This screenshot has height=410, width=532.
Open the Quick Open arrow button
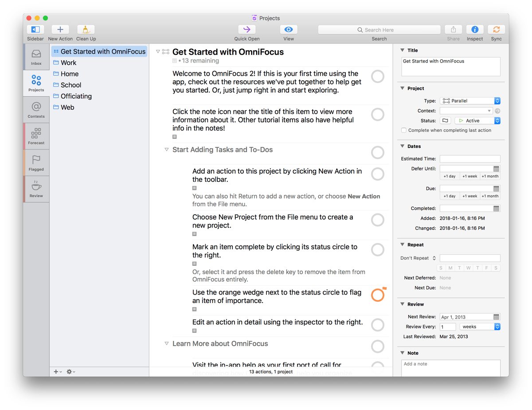tap(247, 30)
